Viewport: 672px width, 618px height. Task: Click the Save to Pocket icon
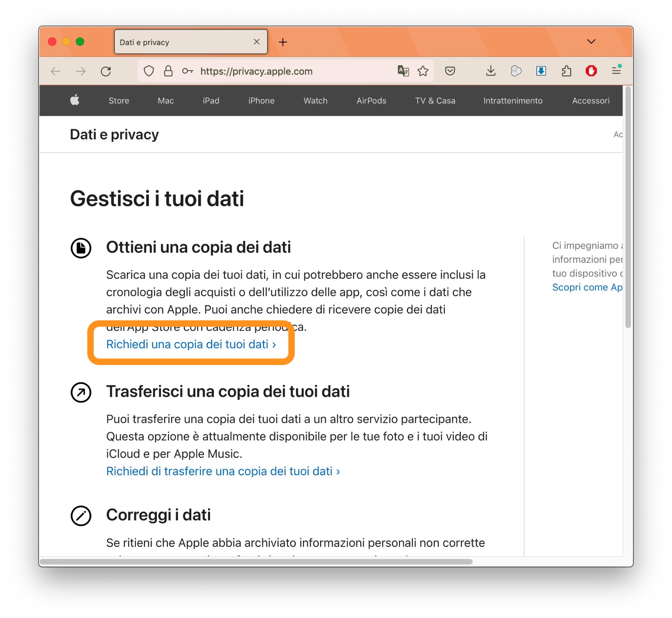pos(450,71)
